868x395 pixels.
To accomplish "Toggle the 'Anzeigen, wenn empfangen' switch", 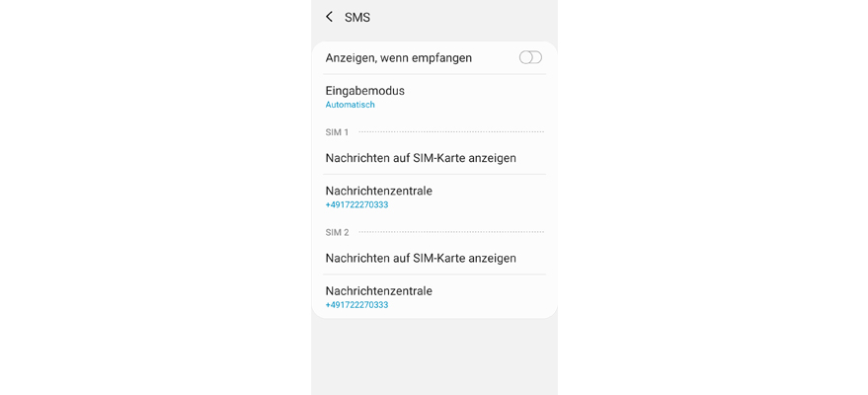I will pyautogui.click(x=530, y=57).
